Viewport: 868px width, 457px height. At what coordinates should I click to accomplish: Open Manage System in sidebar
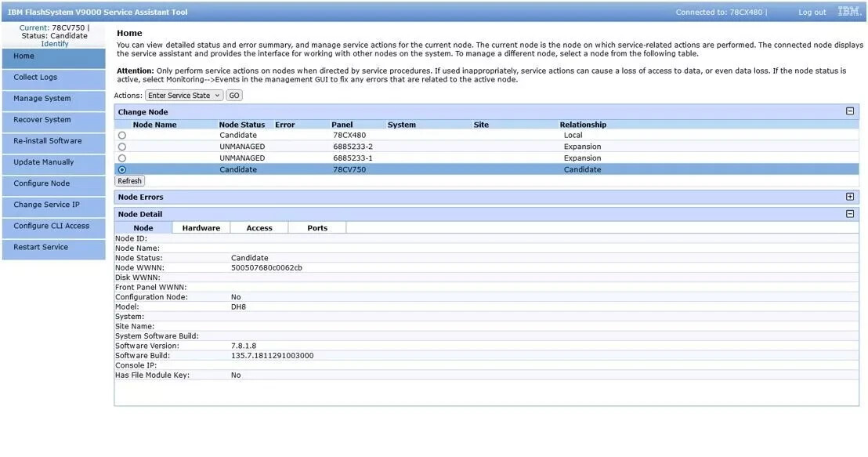[x=54, y=100]
